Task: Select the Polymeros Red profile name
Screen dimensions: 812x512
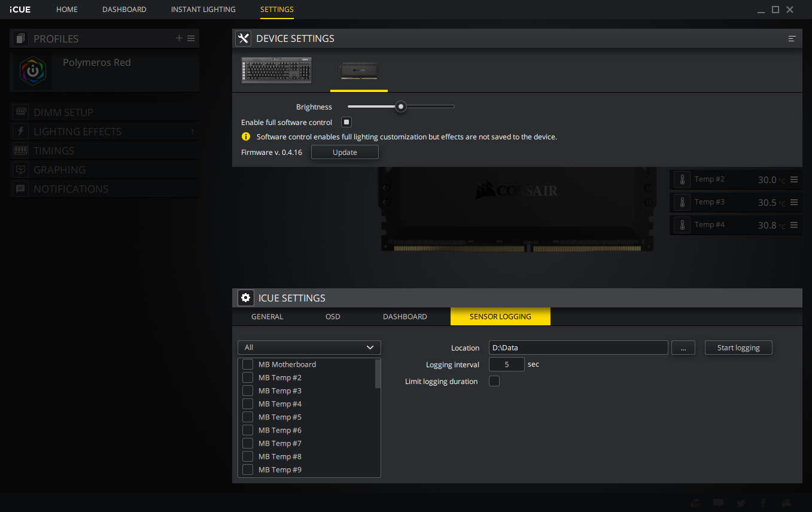Action: point(97,62)
